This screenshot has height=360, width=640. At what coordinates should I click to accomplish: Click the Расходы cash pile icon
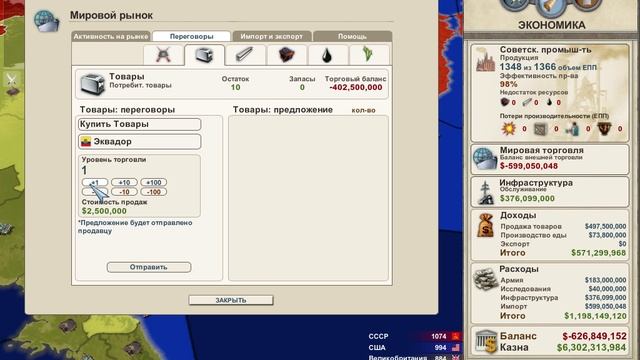pyautogui.click(x=485, y=279)
